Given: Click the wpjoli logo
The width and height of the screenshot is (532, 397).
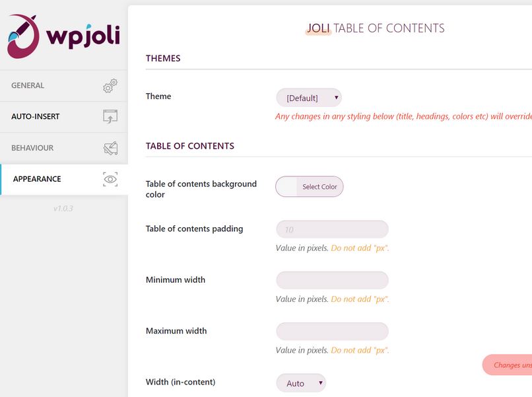Looking at the screenshot, I should tap(64, 36).
